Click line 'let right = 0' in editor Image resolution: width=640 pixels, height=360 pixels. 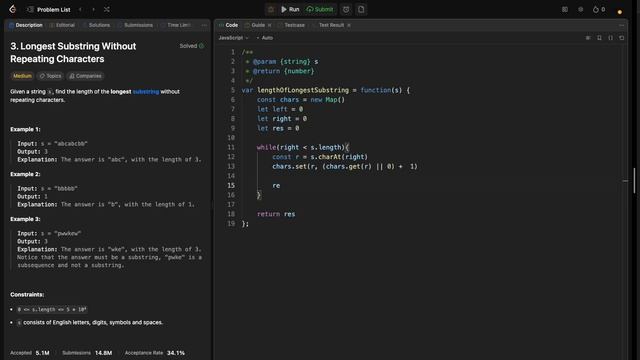(x=282, y=119)
